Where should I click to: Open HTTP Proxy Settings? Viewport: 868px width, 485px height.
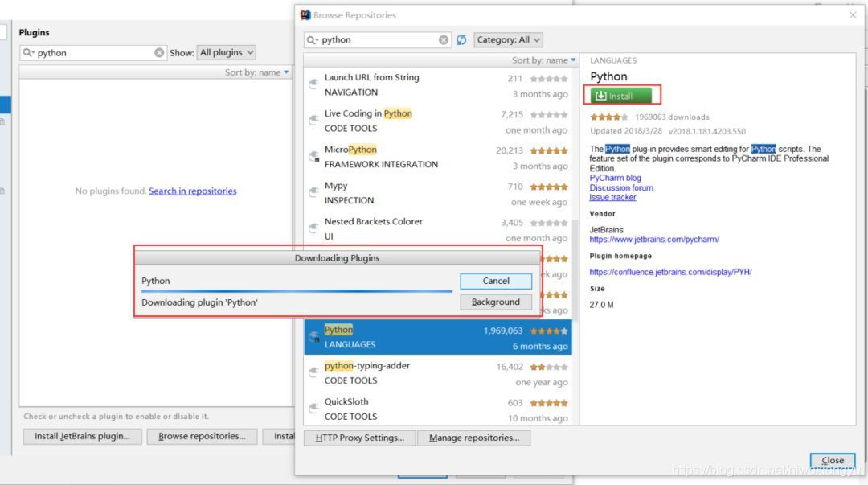tap(360, 438)
